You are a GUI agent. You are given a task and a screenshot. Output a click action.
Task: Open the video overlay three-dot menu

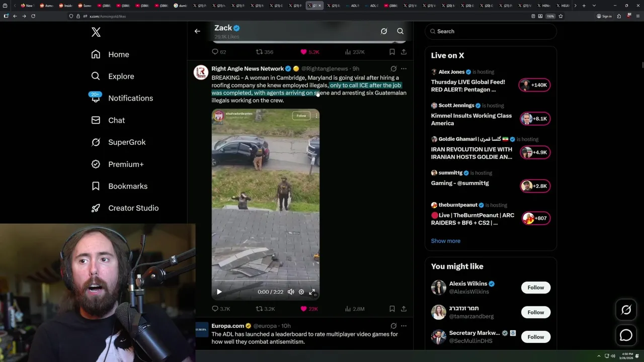316,116
